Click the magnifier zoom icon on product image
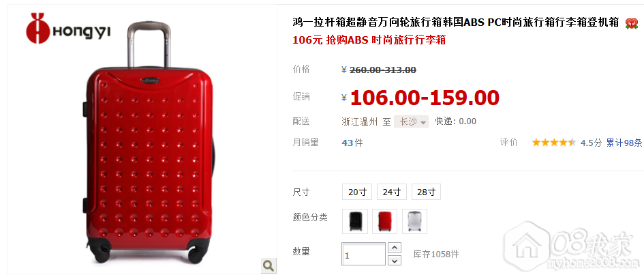This screenshot has width=644, height=275. [x=269, y=265]
